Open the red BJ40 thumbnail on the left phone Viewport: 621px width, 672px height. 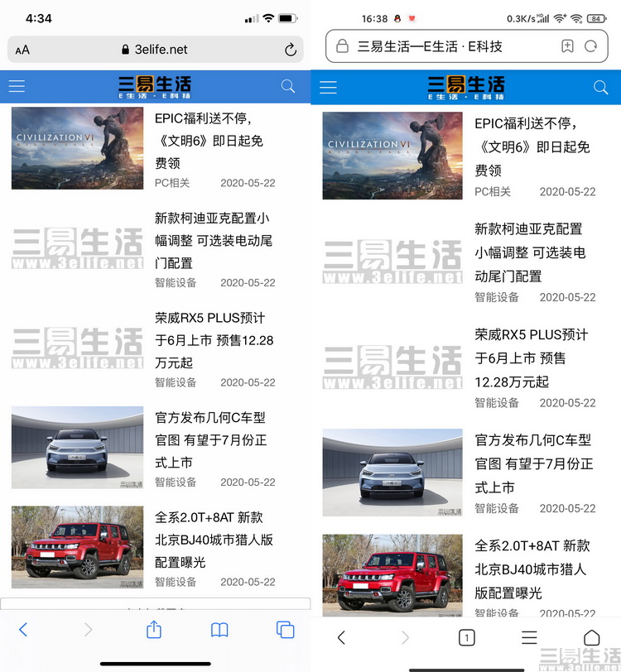click(78, 547)
